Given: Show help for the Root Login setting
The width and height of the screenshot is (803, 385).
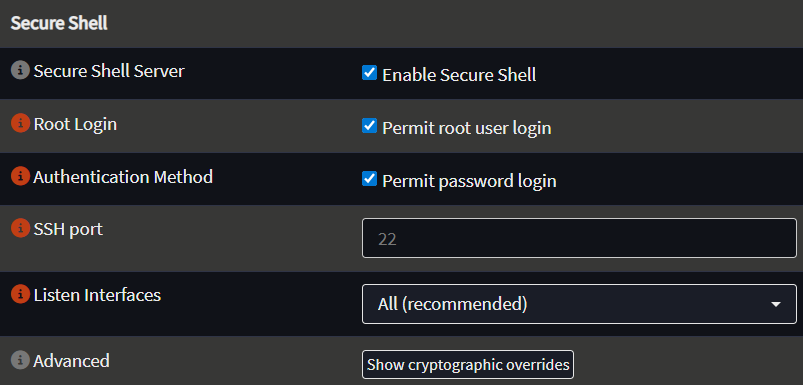Looking at the screenshot, I should pos(20,123).
